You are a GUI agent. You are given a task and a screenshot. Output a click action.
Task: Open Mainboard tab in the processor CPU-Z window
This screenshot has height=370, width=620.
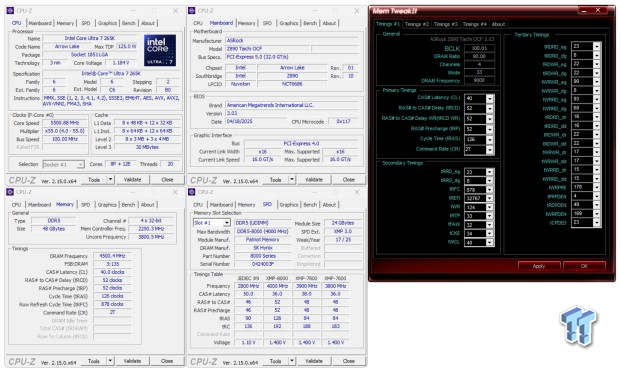[40, 23]
